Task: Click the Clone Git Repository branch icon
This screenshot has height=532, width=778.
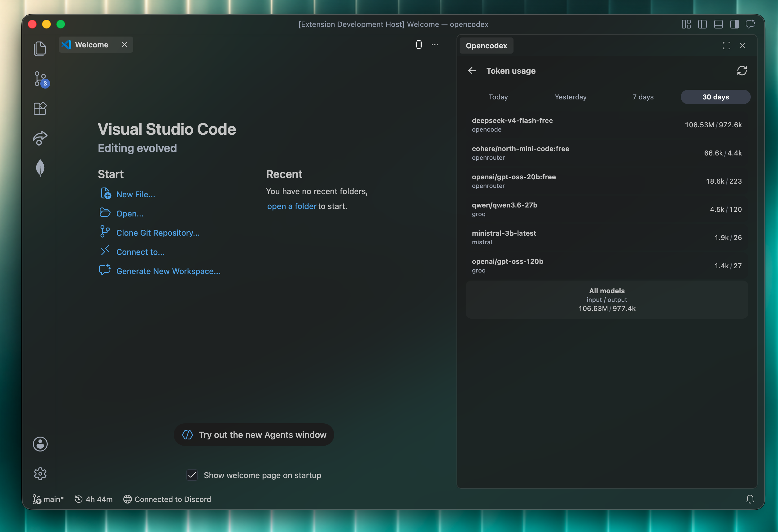Action: [105, 232]
